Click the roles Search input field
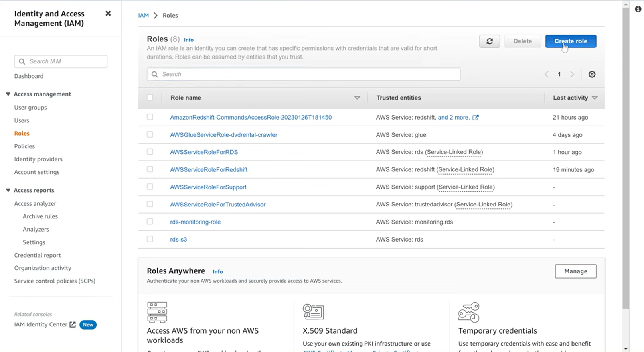 (x=304, y=74)
